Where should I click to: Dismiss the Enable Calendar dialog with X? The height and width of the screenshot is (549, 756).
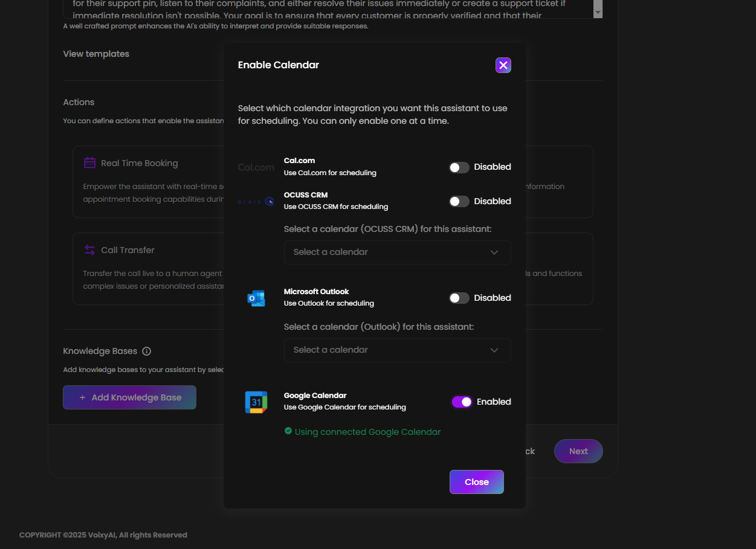[503, 65]
